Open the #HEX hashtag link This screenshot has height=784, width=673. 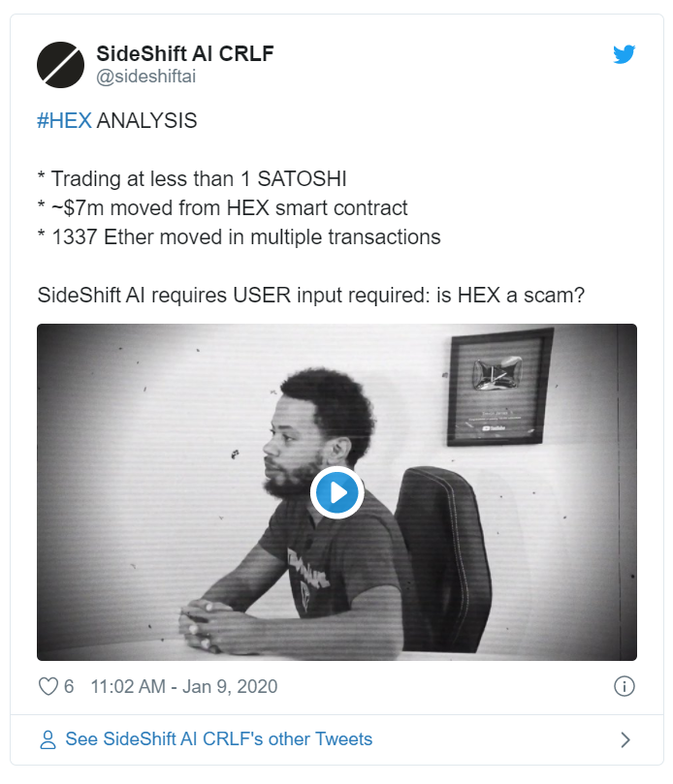[64, 120]
